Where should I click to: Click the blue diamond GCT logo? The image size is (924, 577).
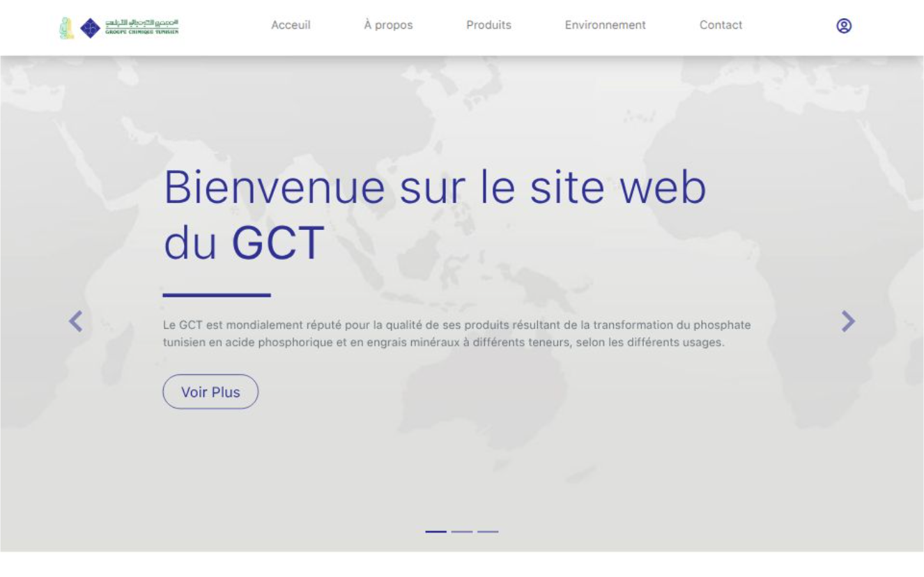90,28
